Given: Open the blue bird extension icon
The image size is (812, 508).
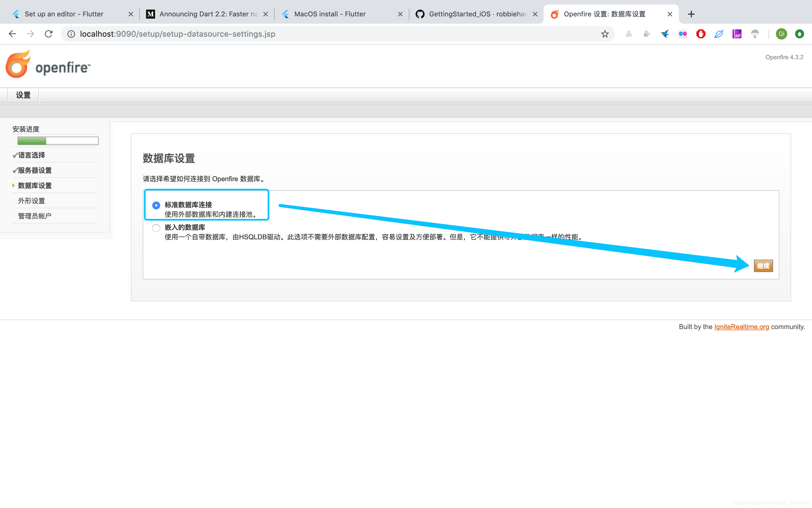Looking at the screenshot, I should 665,34.
